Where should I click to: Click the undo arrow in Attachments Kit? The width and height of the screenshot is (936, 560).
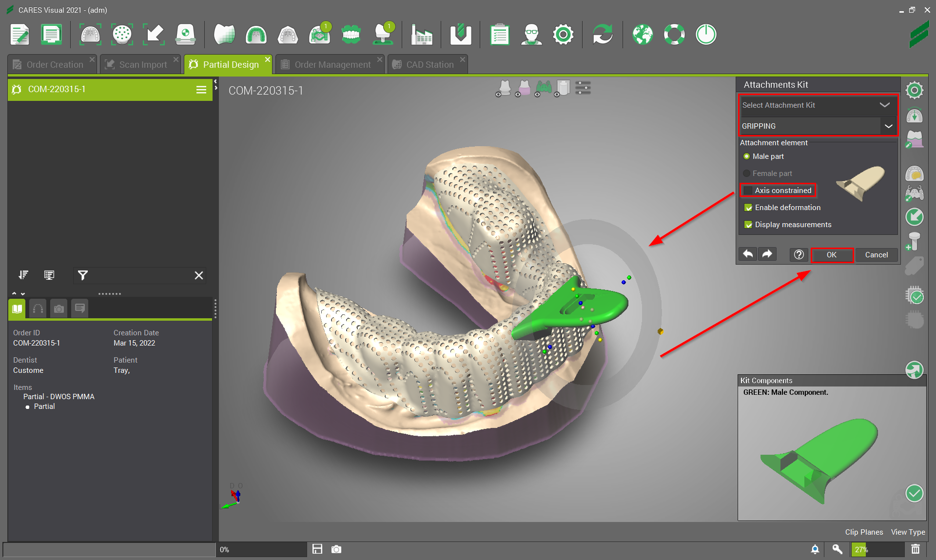(x=748, y=254)
